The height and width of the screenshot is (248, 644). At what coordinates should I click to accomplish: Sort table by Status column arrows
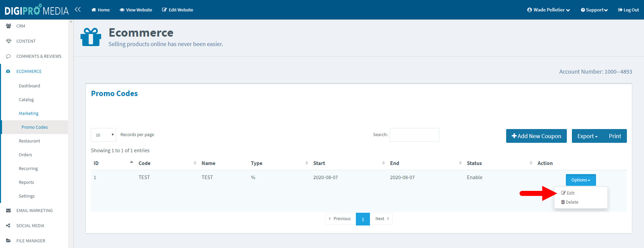pos(531,163)
